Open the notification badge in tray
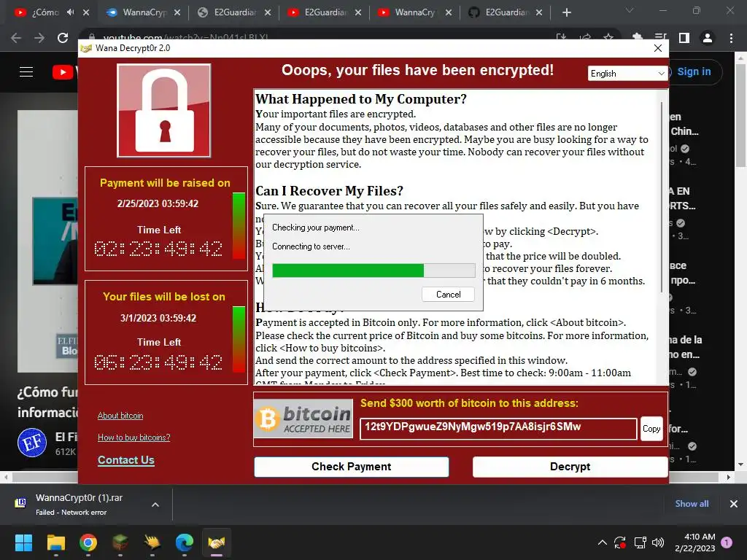747x560 pixels. (x=727, y=542)
